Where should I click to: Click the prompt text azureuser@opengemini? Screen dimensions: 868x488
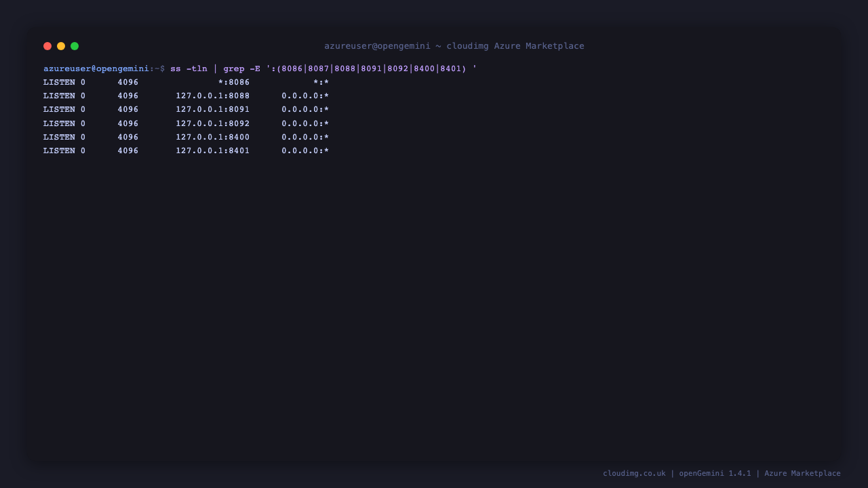click(x=96, y=68)
